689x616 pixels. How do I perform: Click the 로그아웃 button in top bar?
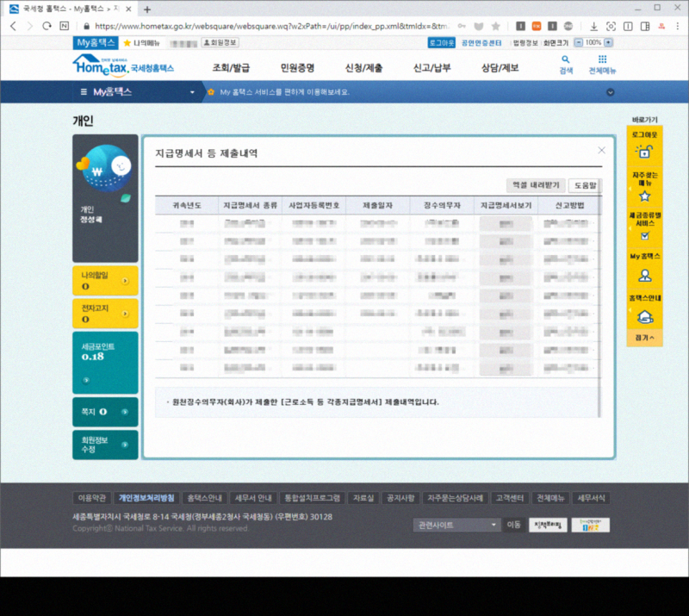442,43
